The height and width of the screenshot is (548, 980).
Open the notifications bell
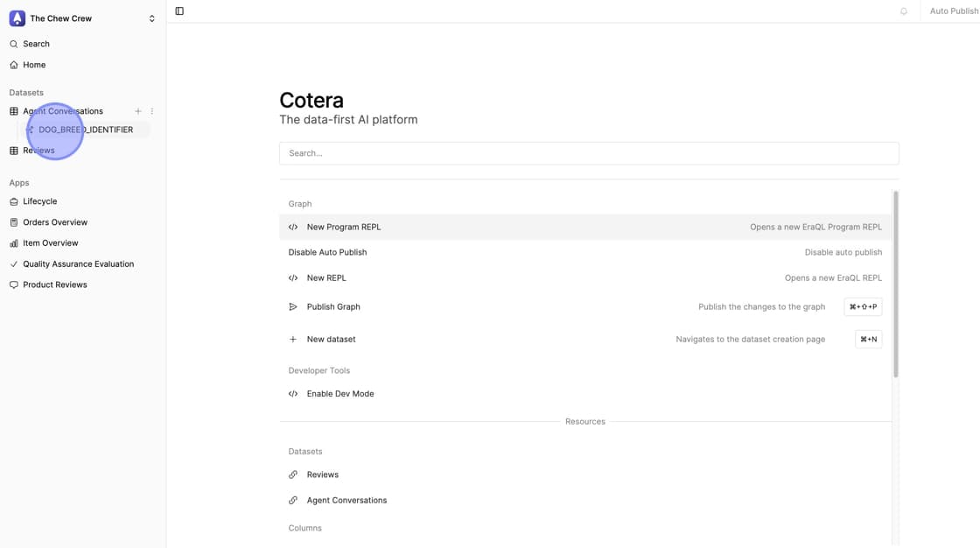pos(904,11)
